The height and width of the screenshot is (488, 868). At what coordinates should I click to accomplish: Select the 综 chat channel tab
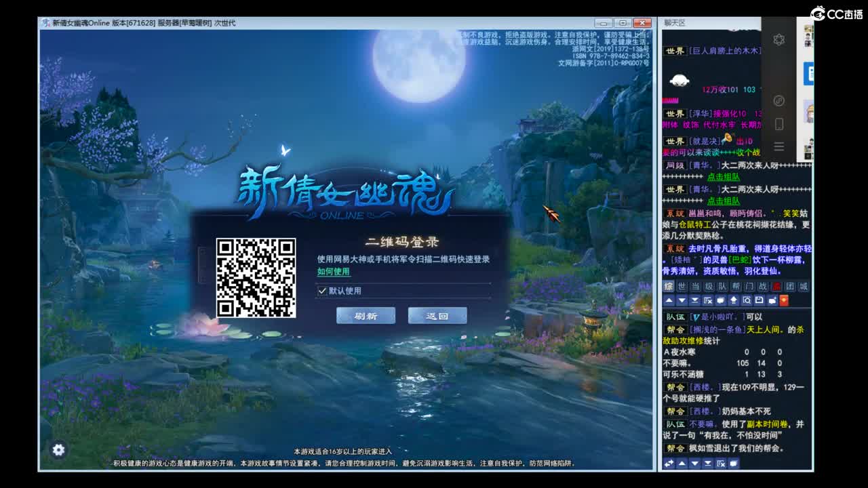tap(669, 287)
